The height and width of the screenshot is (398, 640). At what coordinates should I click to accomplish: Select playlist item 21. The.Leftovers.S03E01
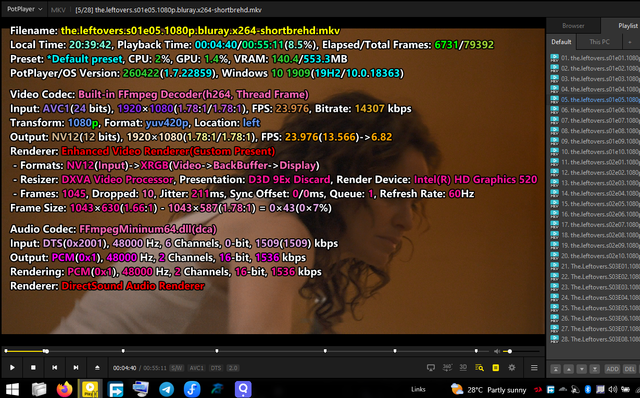(x=594, y=266)
